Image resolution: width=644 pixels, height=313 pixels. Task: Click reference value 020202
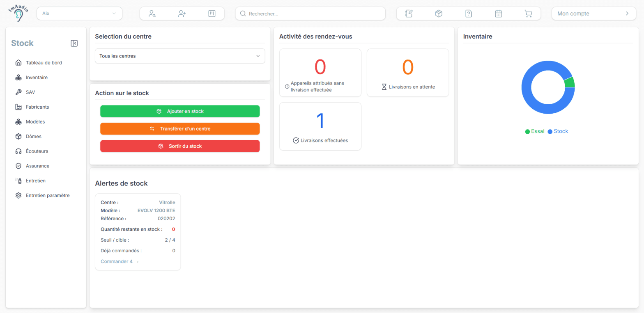(x=166, y=219)
